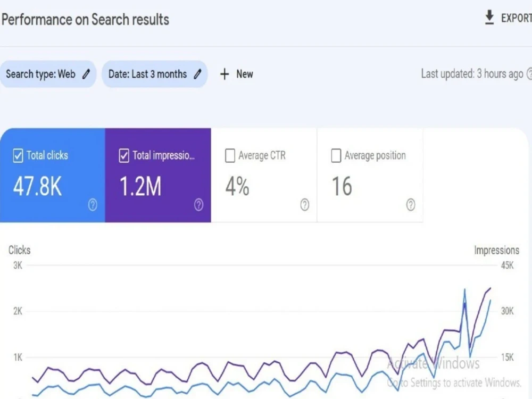Click the Impressions axis label
Screen dimensions: 532x399
[496, 250]
